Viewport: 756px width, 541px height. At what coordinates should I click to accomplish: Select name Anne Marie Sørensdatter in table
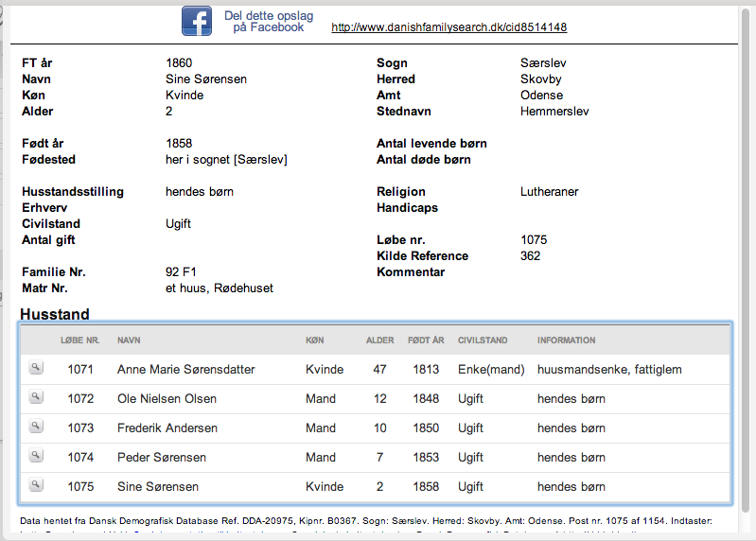point(186,370)
